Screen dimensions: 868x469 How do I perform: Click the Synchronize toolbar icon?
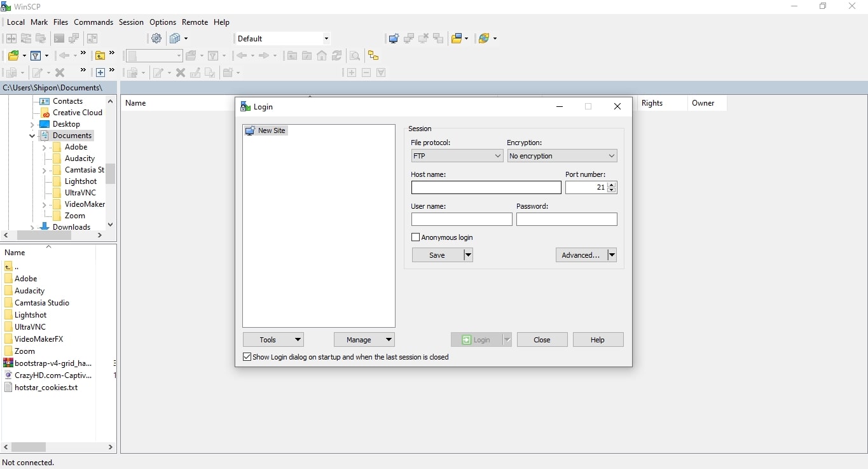tap(26, 38)
